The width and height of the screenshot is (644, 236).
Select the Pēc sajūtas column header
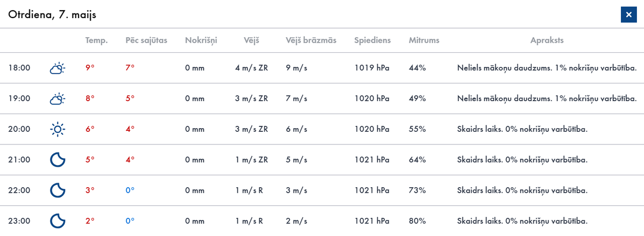point(146,40)
